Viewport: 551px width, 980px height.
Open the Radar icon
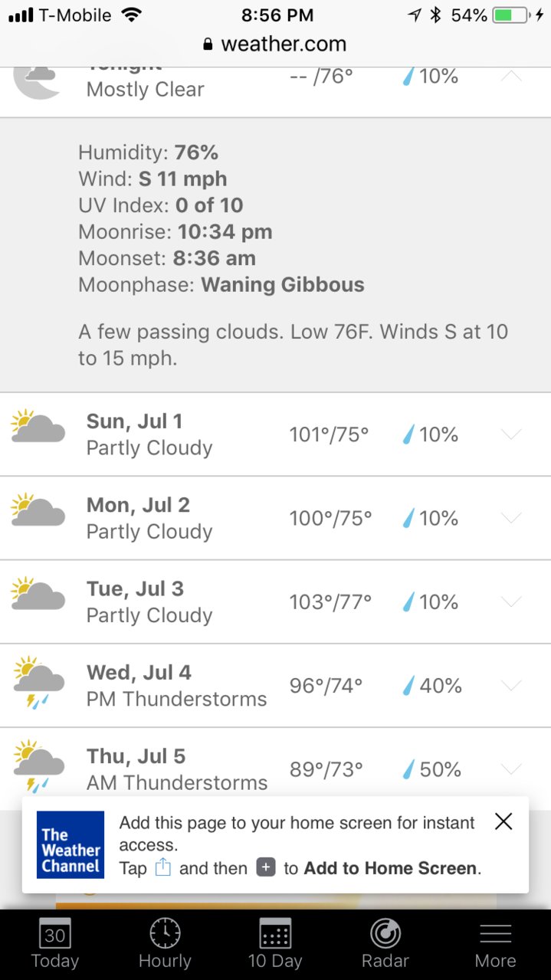pos(385,933)
